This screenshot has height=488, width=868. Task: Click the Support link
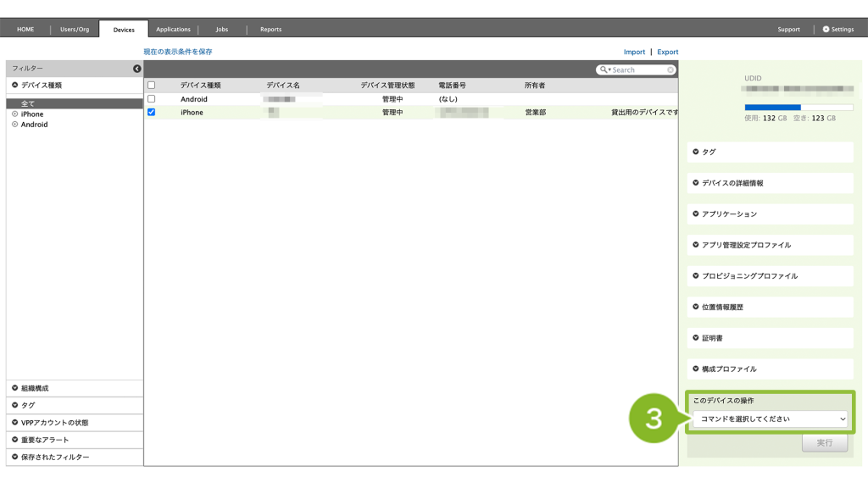click(x=789, y=30)
